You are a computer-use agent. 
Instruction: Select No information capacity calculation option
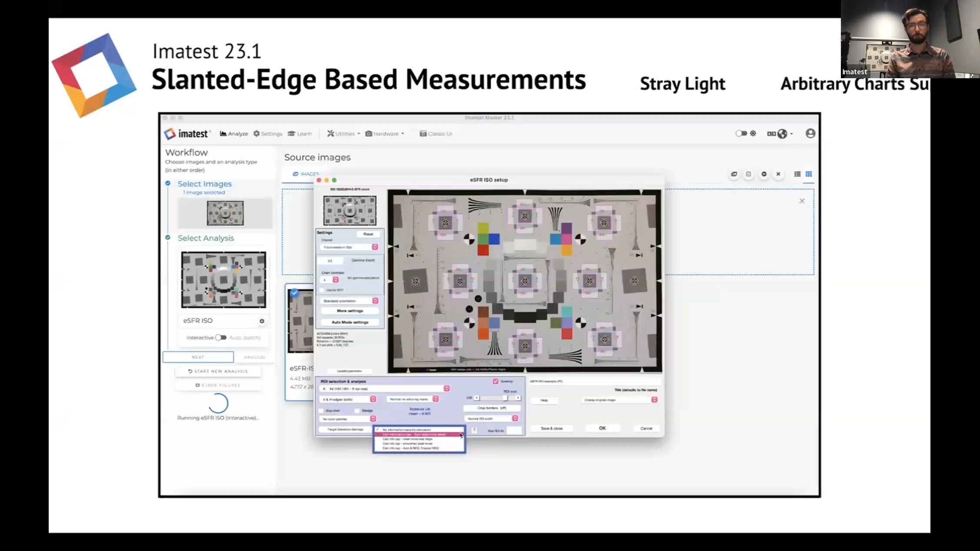click(420, 429)
